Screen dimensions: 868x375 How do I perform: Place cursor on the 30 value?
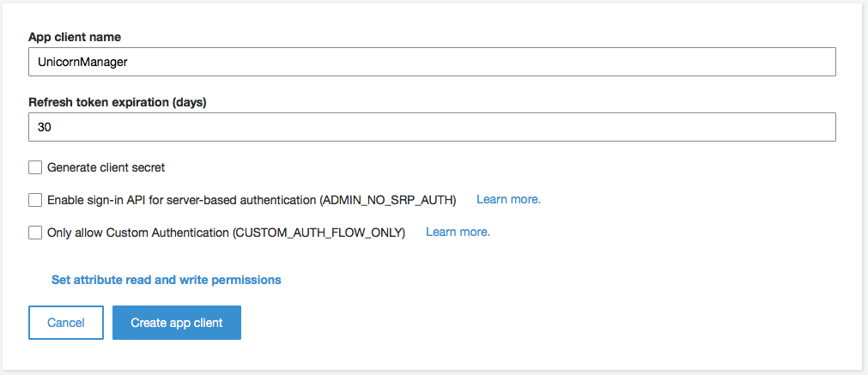[x=44, y=128]
